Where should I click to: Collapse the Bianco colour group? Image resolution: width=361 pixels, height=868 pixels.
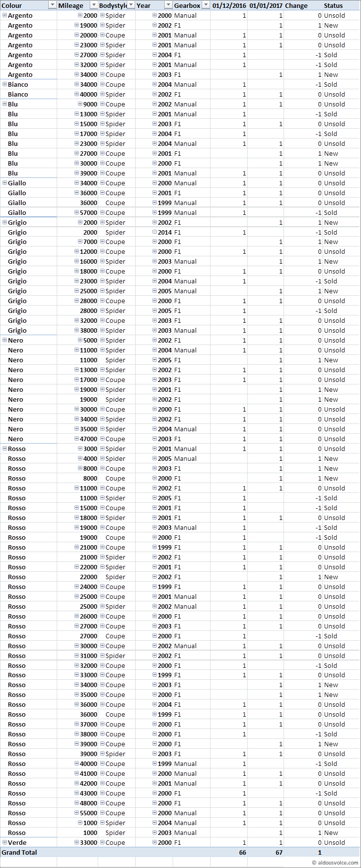tap(5, 84)
